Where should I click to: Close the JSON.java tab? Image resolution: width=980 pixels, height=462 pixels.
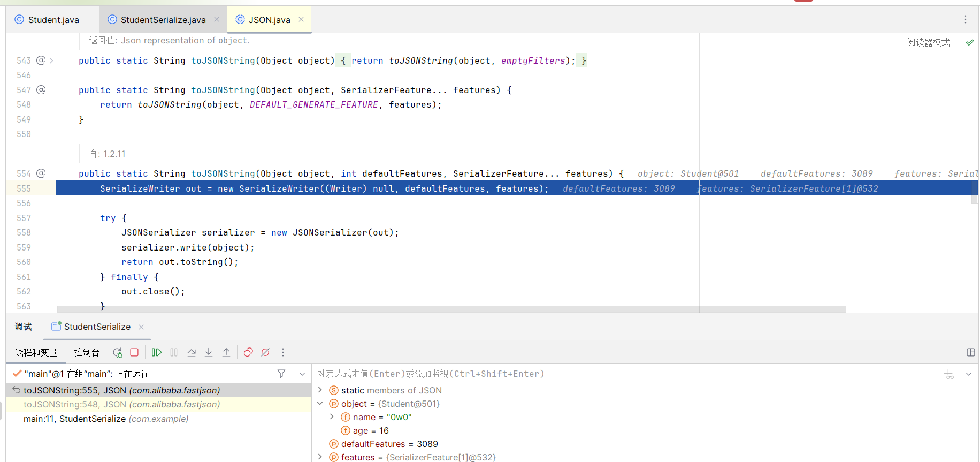click(301, 19)
